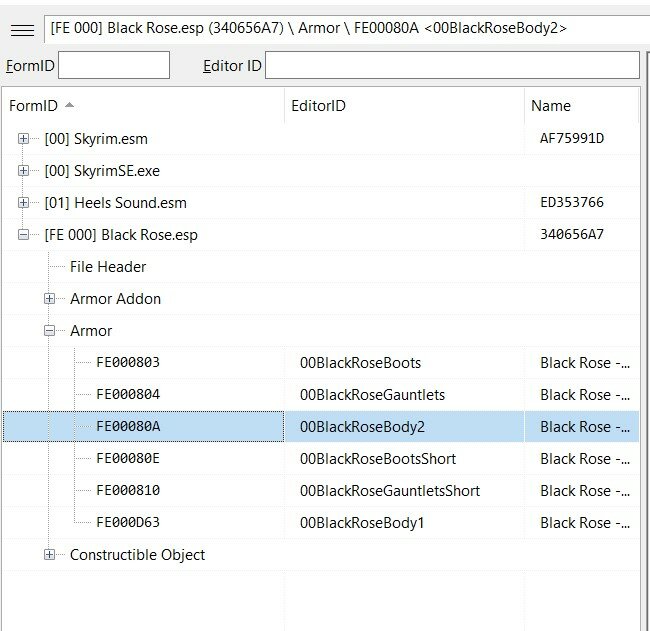Expand the Heels Sound.esm node
This screenshot has height=631, width=650.
[24, 203]
